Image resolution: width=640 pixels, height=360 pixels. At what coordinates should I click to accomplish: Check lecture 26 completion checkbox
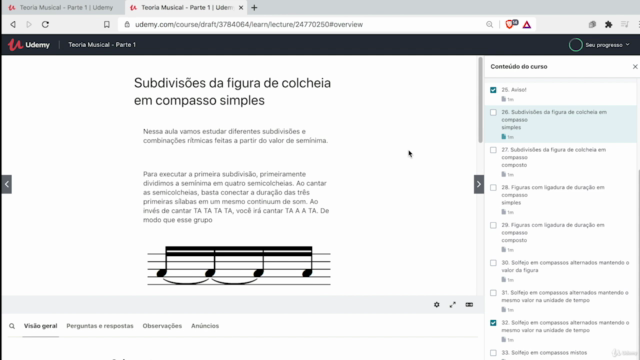click(493, 112)
